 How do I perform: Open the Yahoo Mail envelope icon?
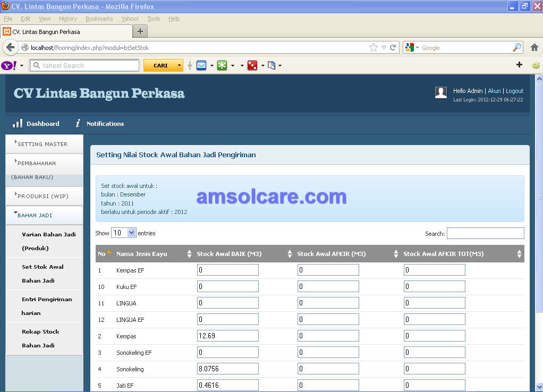[201, 65]
